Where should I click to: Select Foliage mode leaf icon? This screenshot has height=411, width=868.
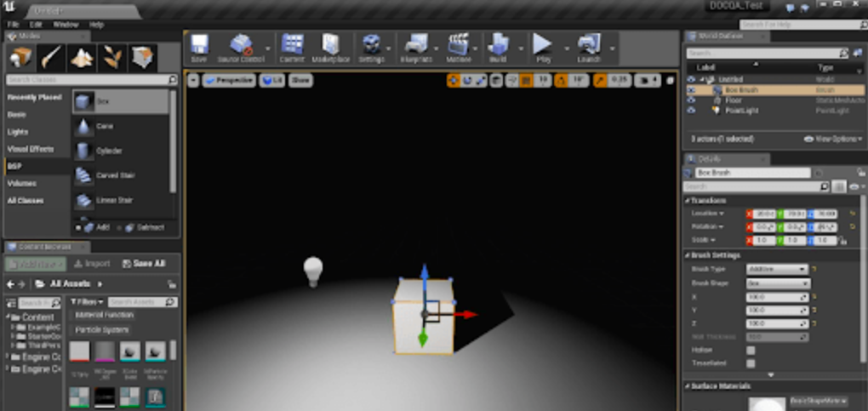pyautogui.click(x=111, y=58)
